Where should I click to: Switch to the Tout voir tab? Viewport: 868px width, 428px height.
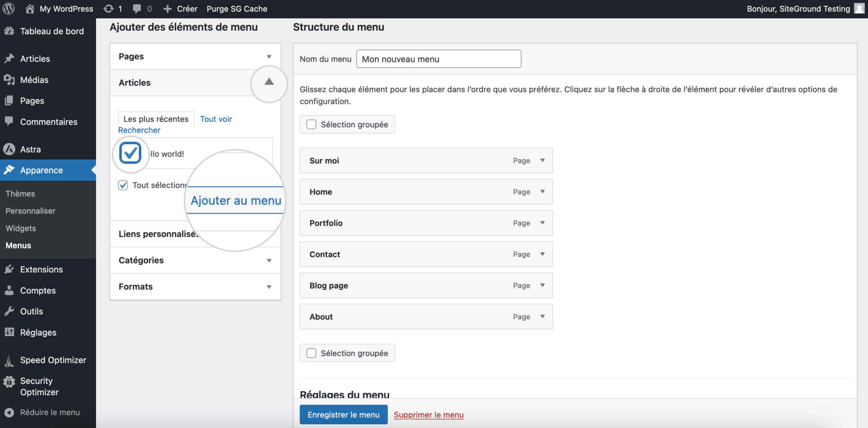pos(216,119)
